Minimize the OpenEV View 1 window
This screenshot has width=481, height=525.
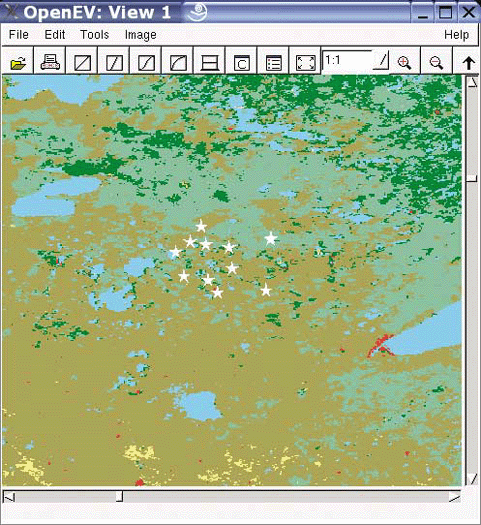click(423, 13)
